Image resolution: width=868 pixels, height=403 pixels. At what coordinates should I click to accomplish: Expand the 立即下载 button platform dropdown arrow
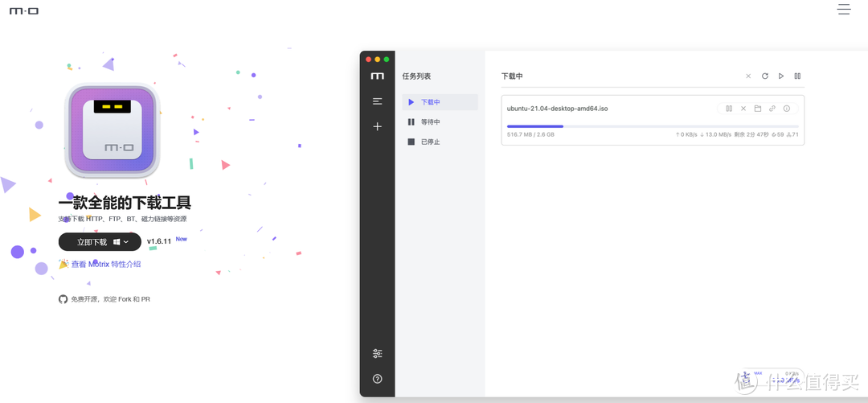[x=126, y=242]
